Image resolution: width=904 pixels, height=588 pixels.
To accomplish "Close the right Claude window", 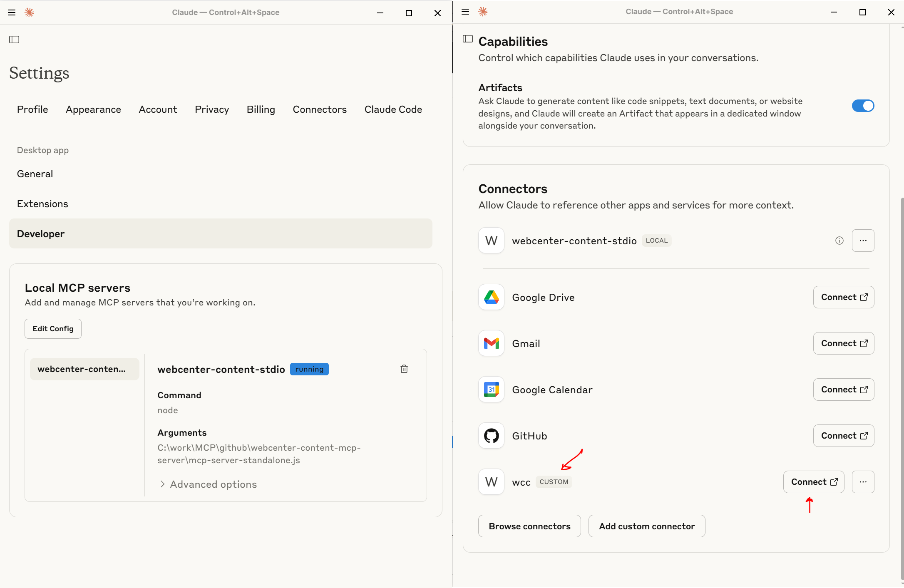I will [891, 12].
